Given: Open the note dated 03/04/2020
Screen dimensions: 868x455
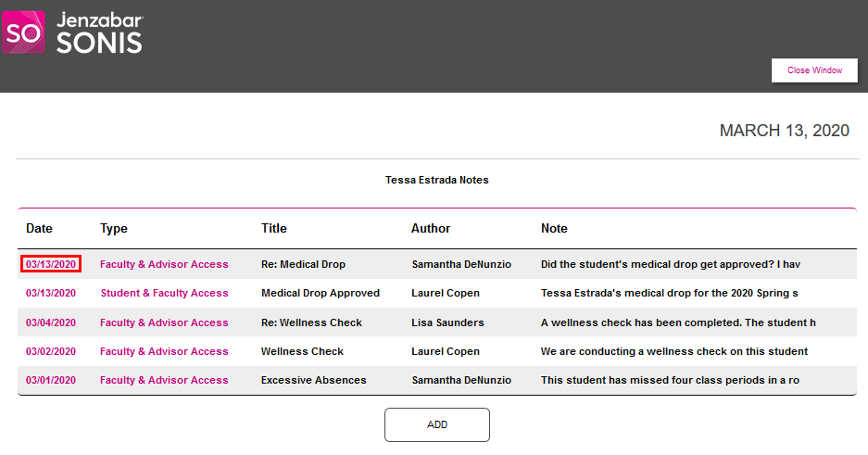Looking at the screenshot, I should click(x=51, y=322).
